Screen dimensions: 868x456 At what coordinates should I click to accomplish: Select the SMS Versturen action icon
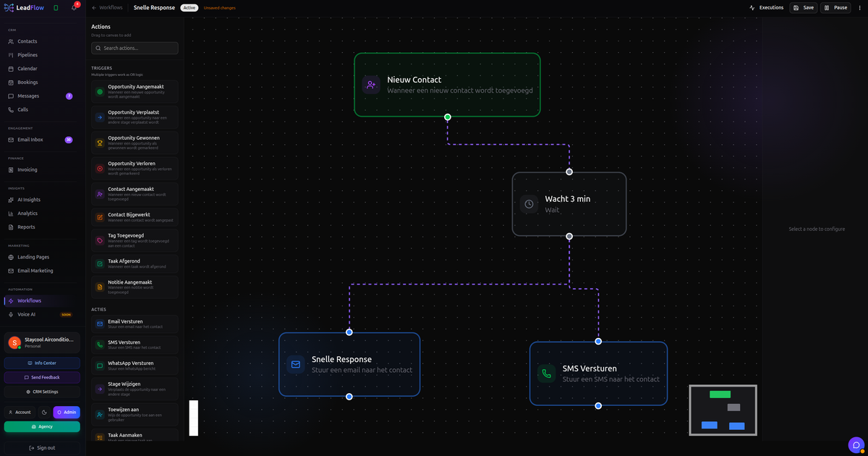tap(98, 345)
